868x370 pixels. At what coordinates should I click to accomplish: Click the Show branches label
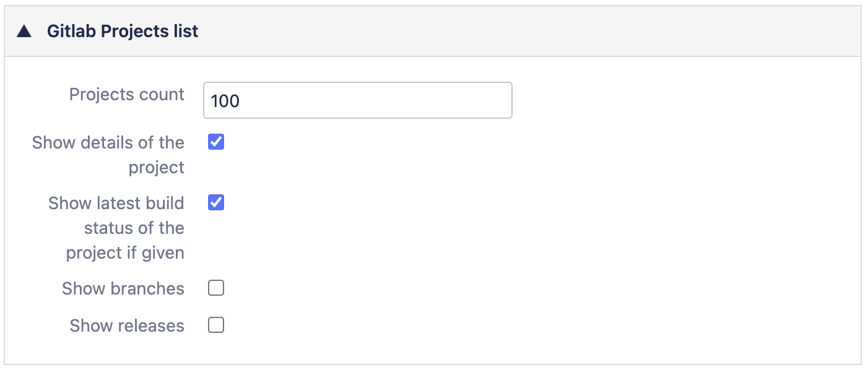coord(123,289)
